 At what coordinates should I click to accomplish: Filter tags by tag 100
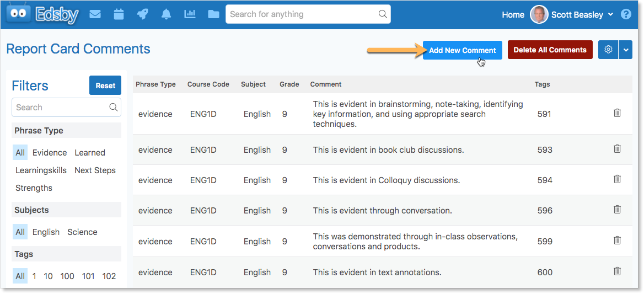(67, 276)
